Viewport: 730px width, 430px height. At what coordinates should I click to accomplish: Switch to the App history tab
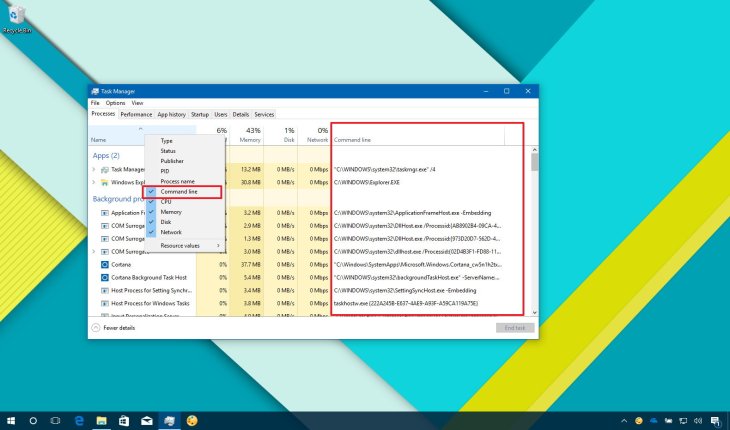pyautogui.click(x=171, y=114)
